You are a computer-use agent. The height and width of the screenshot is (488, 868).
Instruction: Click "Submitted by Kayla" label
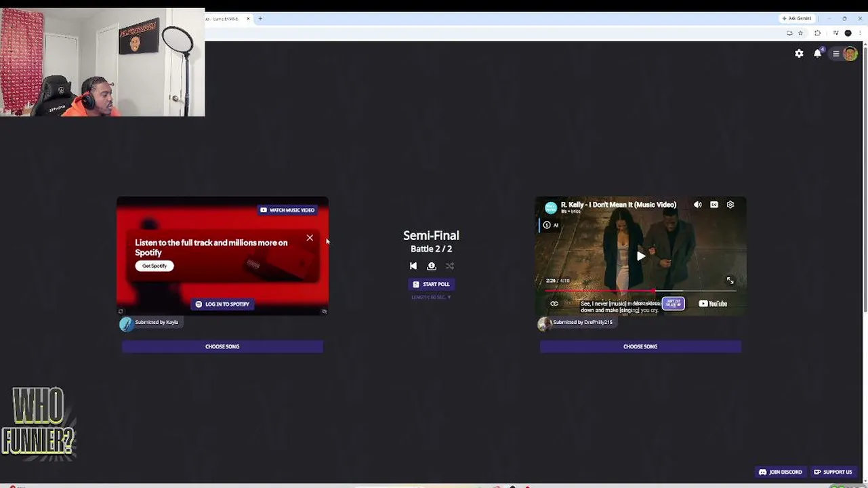pyautogui.click(x=157, y=322)
